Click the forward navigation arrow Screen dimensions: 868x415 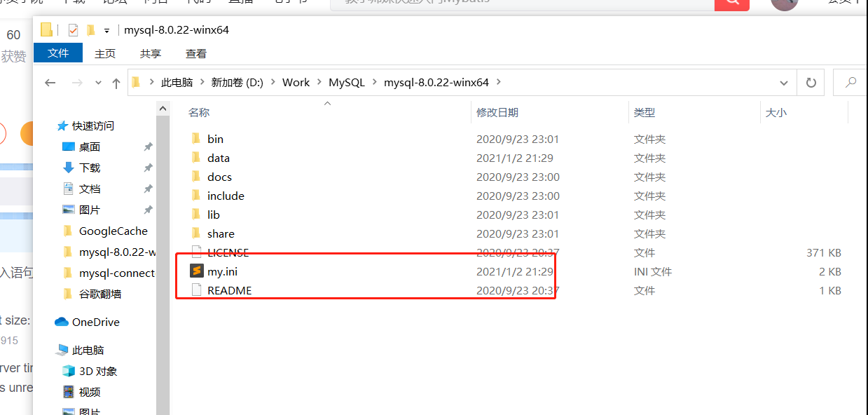[77, 83]
